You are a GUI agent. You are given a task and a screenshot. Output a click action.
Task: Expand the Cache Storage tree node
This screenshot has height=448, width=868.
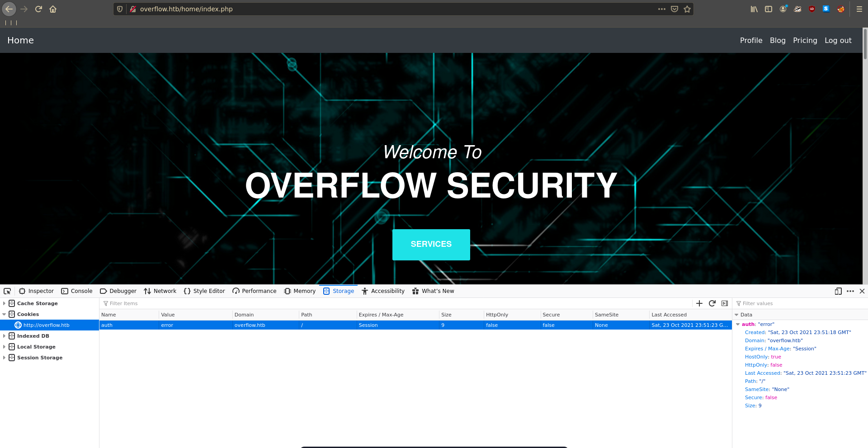[x=4, y=303]
